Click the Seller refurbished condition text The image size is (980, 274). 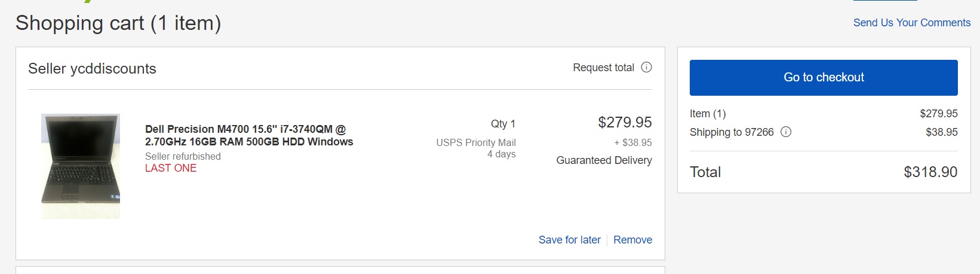(183, 156)
